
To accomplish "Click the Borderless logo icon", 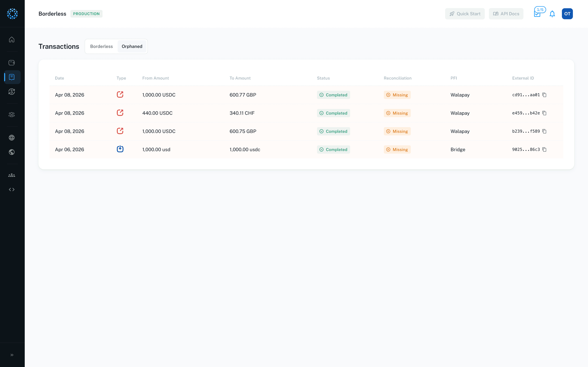I will click(12, 14).
